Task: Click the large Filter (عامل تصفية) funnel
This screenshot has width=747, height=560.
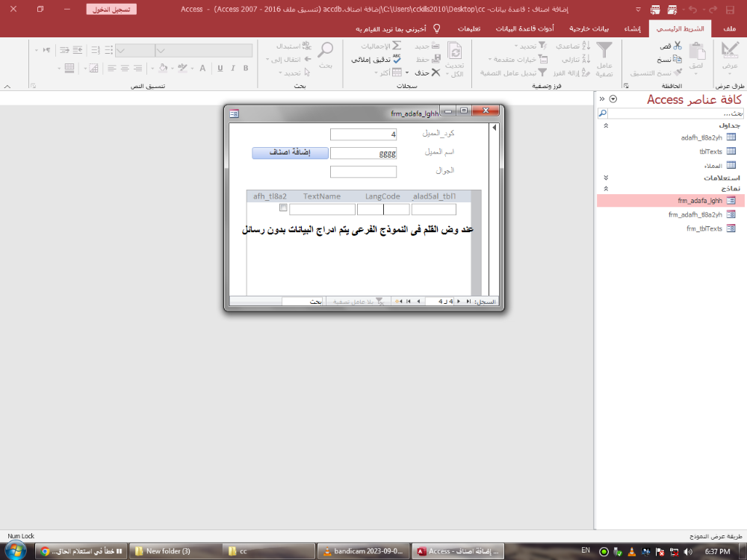Action: [x=604, y=51]
